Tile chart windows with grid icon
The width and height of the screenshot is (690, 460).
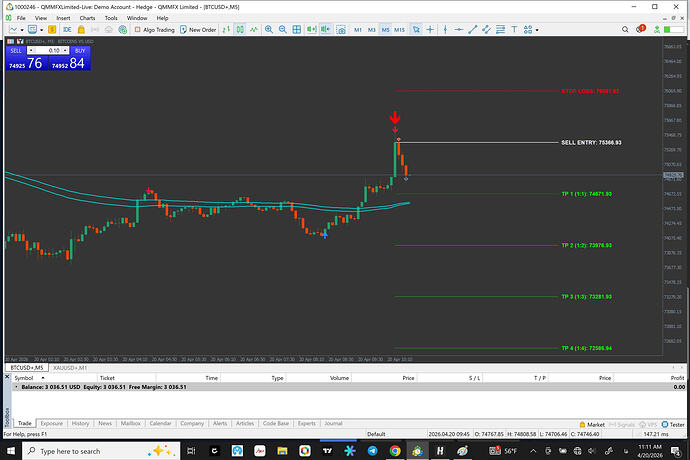pos(297,29)
